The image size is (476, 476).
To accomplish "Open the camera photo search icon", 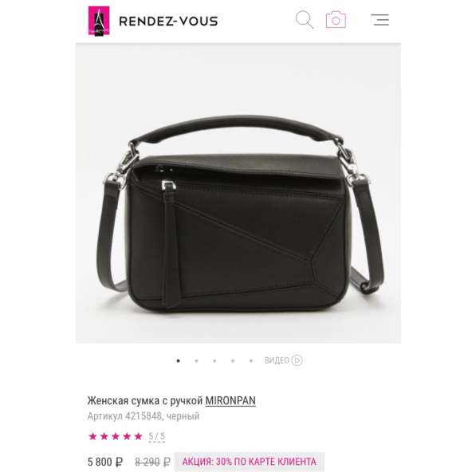I will pos(336,20).
